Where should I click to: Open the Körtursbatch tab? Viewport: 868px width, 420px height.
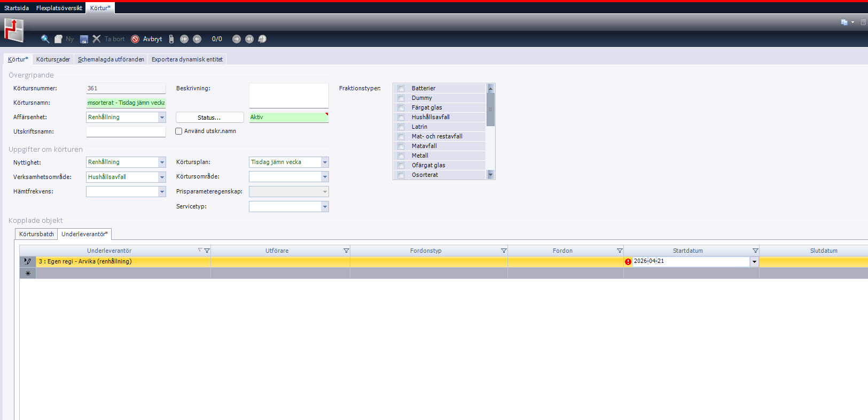click(x=36, y=234)
